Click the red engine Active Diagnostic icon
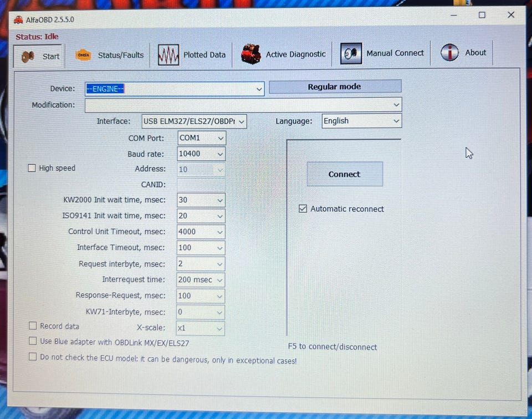 pos(250,54)
